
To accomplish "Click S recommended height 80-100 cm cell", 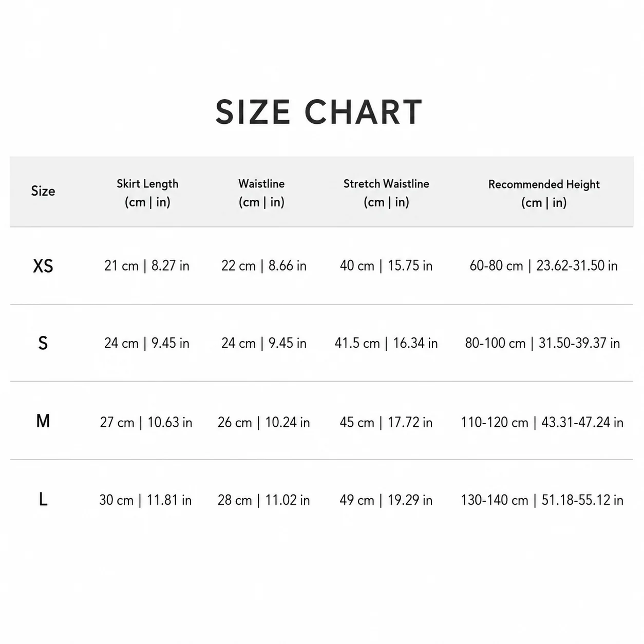I will (x=542, y=343).
